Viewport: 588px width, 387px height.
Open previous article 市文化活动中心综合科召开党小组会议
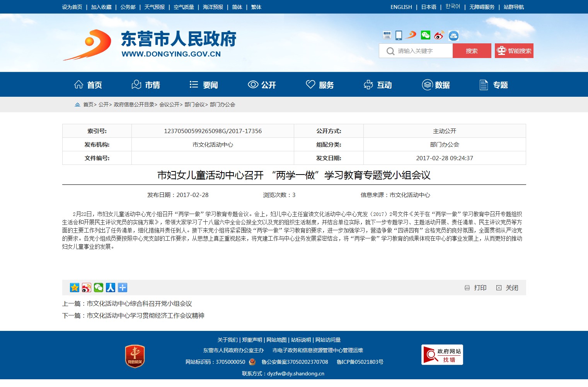pyautogui.click(x=139, y=304)
